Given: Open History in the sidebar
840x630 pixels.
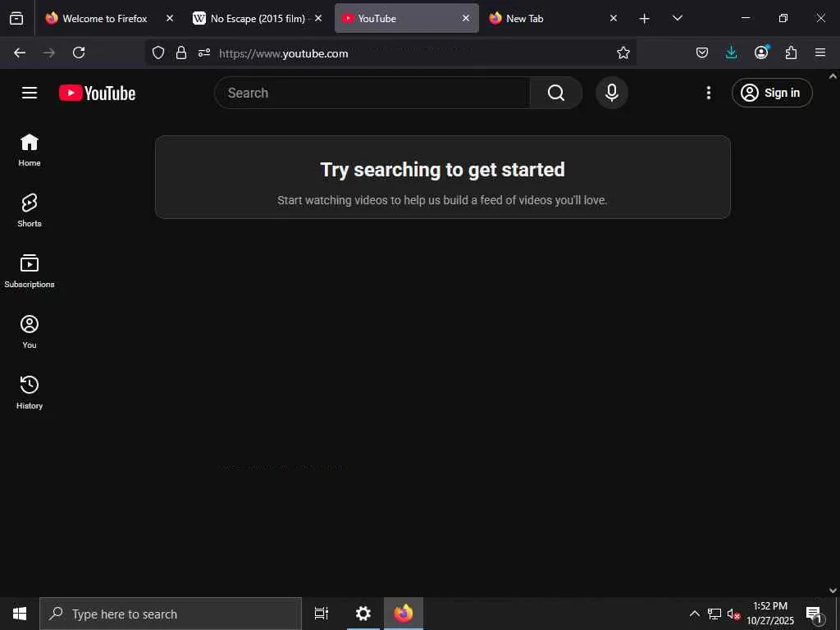Looking at the screenshot, I should (30, 392).
